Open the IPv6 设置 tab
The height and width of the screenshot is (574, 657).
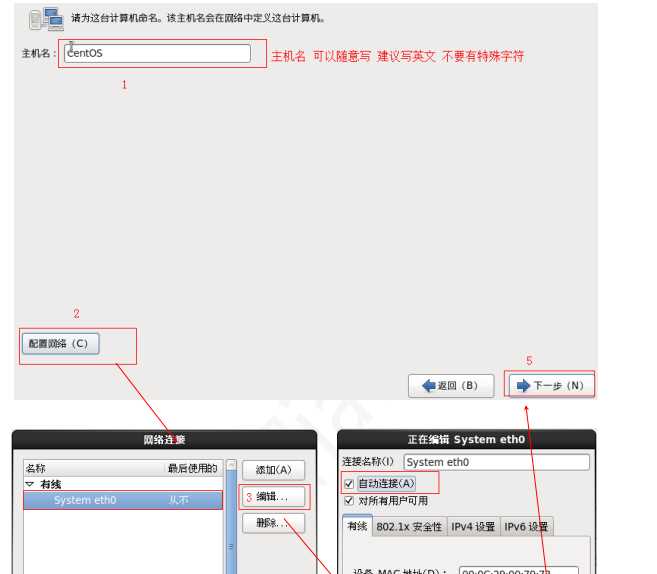[527, 527]
